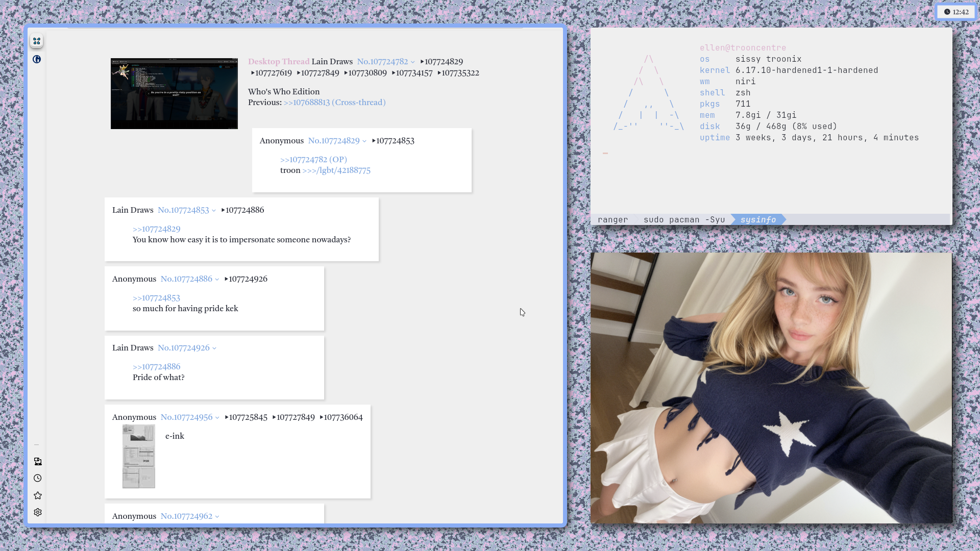Open the OP desktop screenshot thumbnail

coord(174,93)
